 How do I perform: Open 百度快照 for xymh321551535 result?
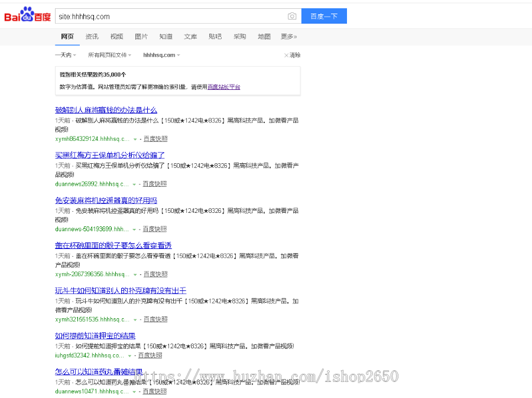tap(155, 319)
